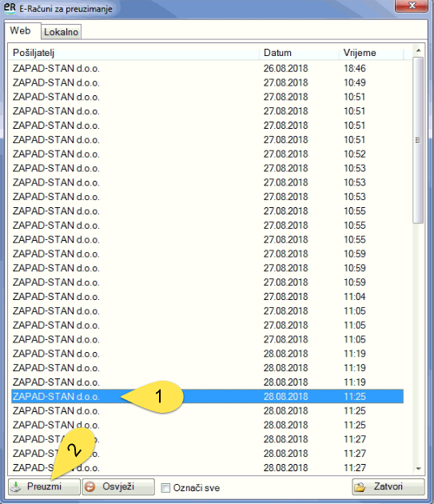Viewport: 434px width, 504px height.
Task: Click the download icon on Preuzmi button
Action: tap(15, 487)
